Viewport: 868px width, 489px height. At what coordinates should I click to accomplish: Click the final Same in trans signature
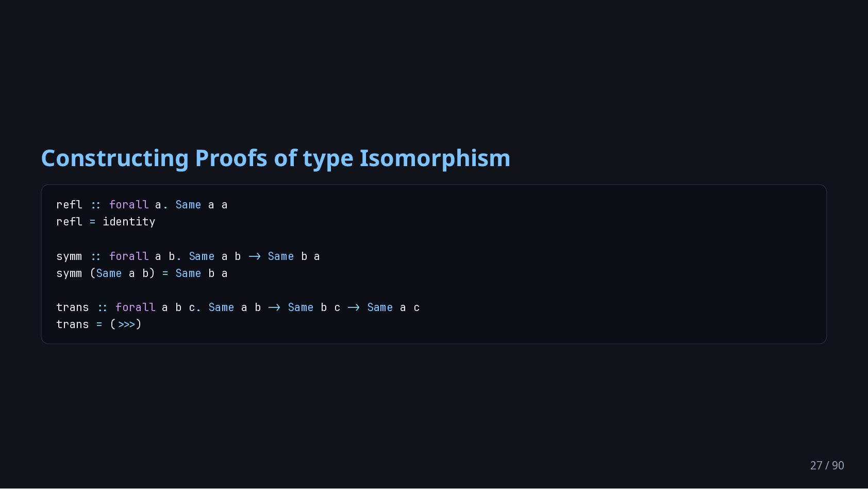click(380, 307)
